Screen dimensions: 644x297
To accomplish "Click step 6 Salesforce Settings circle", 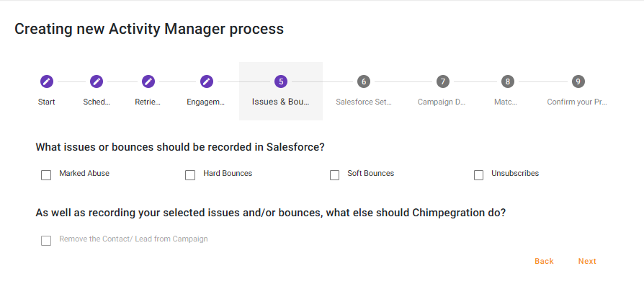I will click(364, 81).
